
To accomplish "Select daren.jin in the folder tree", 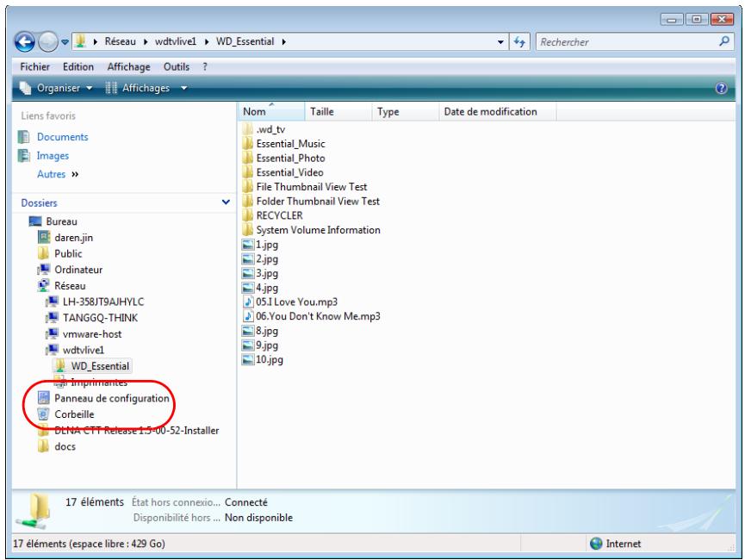I will click(x=74, y=238).
